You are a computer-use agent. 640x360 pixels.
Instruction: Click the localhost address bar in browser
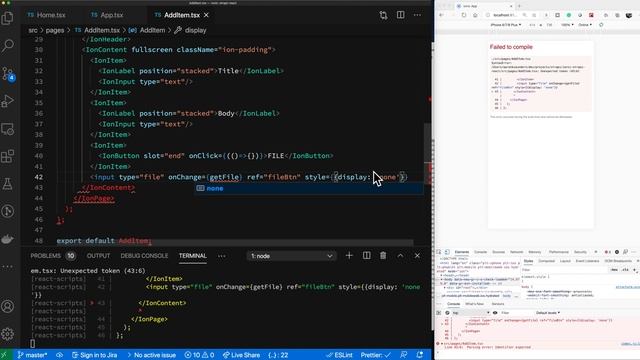click(x=505, y=15)
